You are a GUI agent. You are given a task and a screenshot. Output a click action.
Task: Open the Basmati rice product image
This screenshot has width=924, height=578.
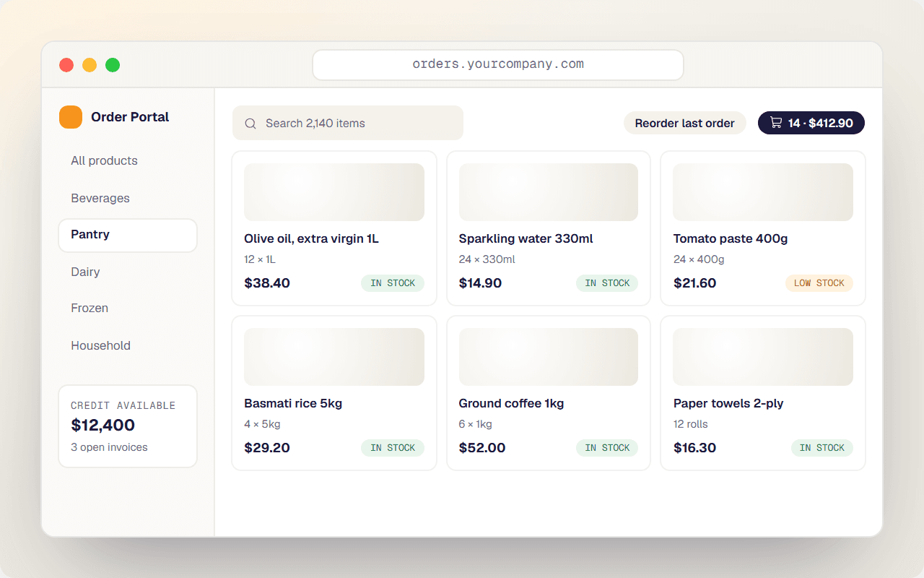point(334,357)
